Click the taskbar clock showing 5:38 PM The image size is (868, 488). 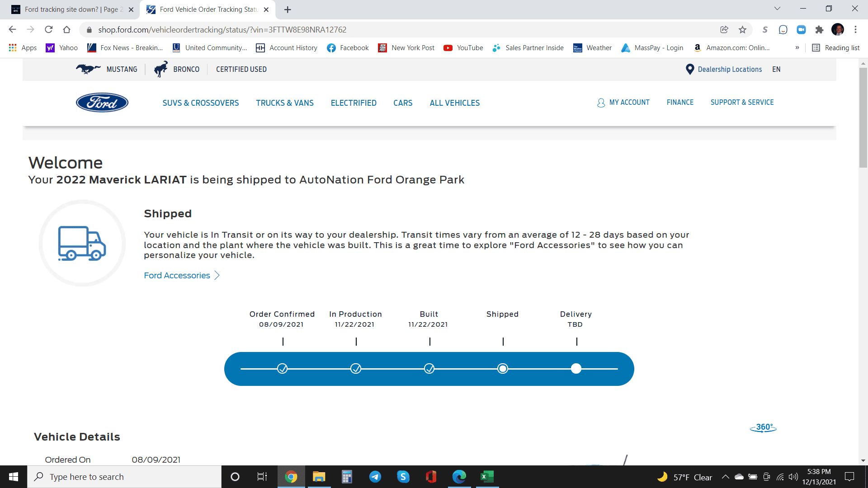(x=819, y=477)
